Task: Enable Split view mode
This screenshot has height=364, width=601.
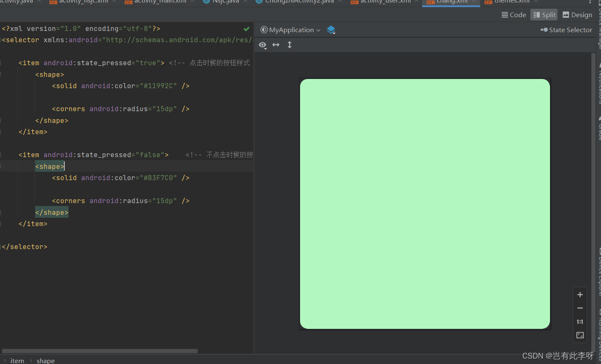Action: 544,14
